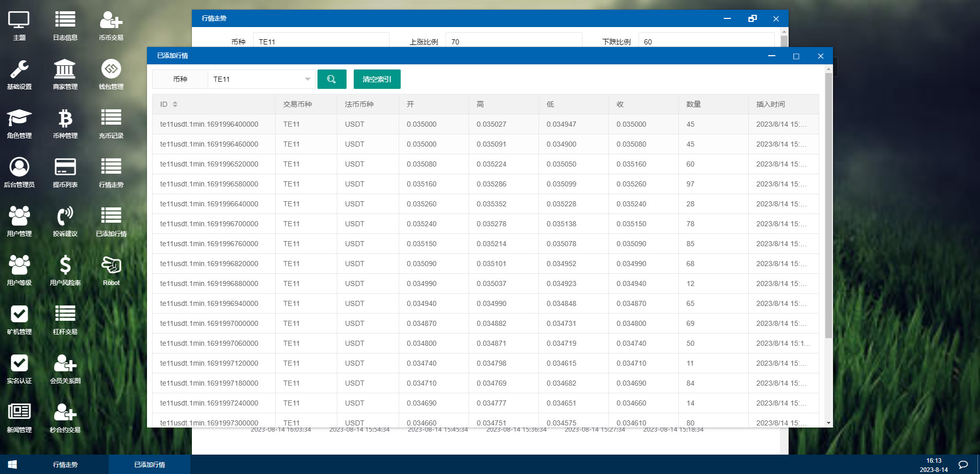Click the 下跌比例 input field
The width and height of the screenshot is (980, 474).
point(706,41)
